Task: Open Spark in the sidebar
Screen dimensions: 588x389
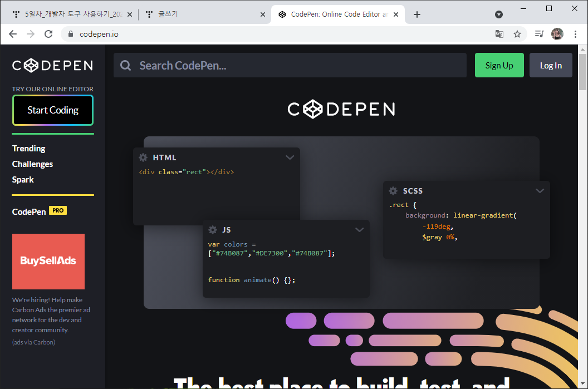Action: tap(23, 180)
